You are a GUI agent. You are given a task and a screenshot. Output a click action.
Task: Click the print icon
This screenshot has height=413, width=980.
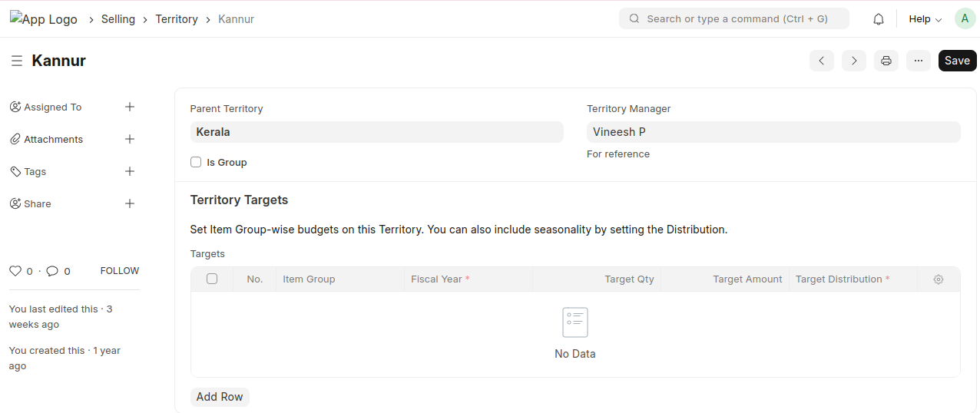coord(886,61)
